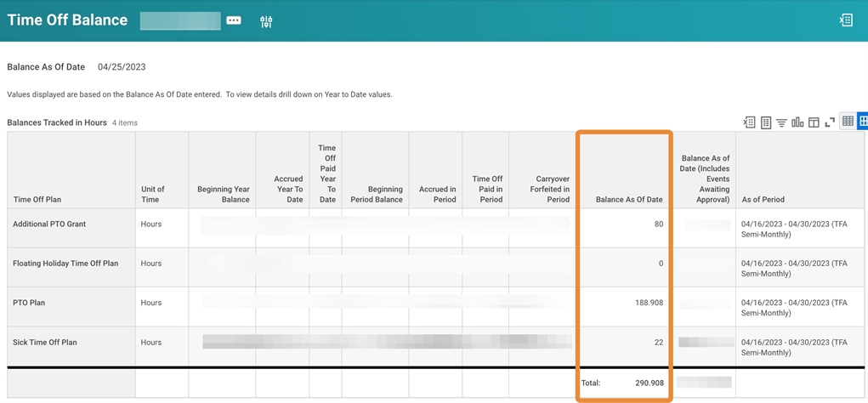The height and width of the screenshot is (403, 868).
Task: Open the related actions ellipsis button in header
Action: pyautogui.click(x=234, y=21)
